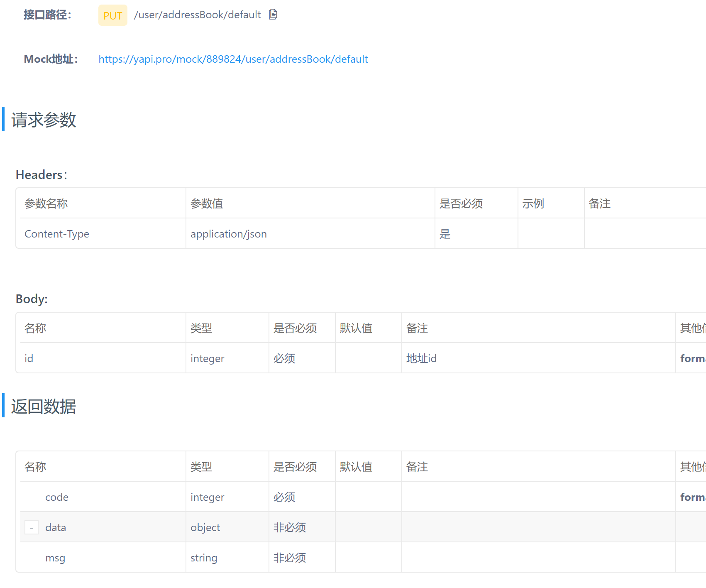Click the PUT method tag
The image size is (706, 588).
coord(113,15)
